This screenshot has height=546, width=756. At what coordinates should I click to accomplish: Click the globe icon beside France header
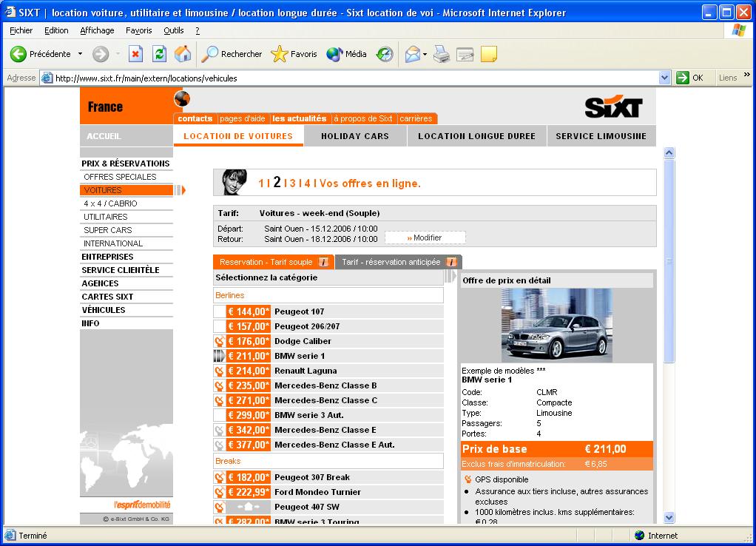tap(182, 98)
